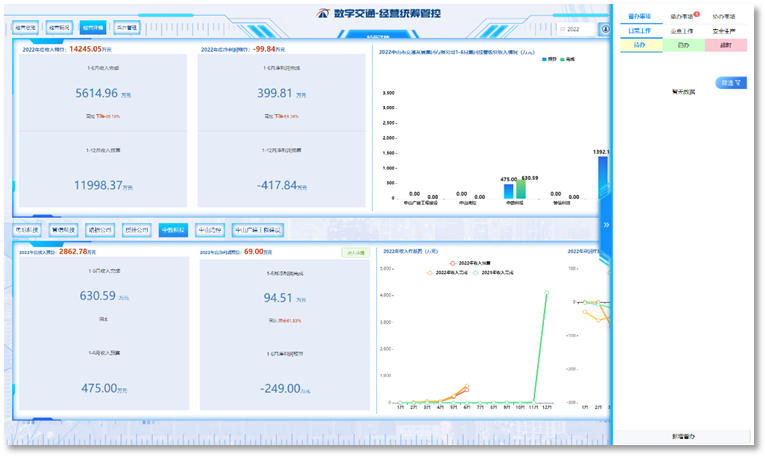Image resolution: width=767 pixels, height=458 pixels.
Task: Click the 筛选 filter button
Action: (731, 83)
